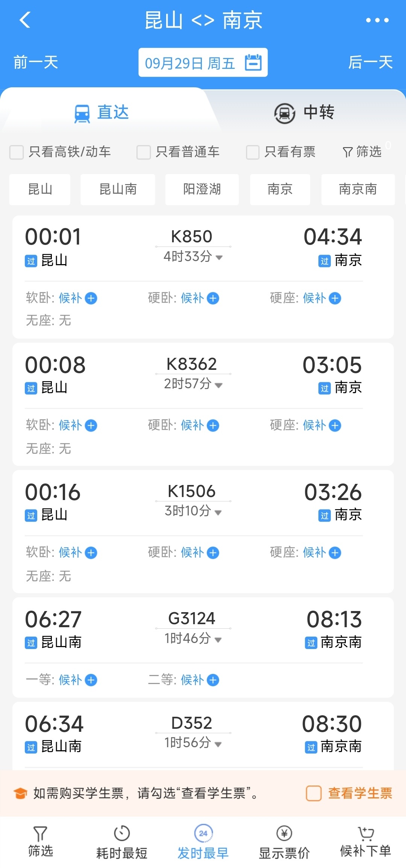Open the three-dot more options menu
The width and height of the screenshot is (406, 868).
tap(377, 20)
